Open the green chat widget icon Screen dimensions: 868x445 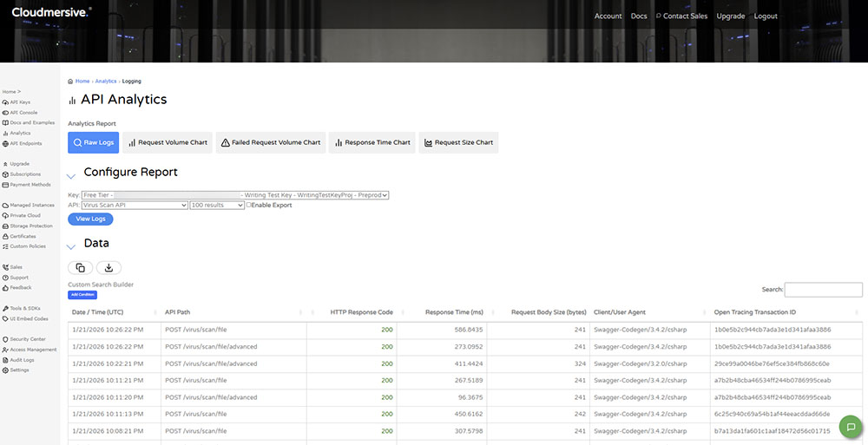point(850,427)
